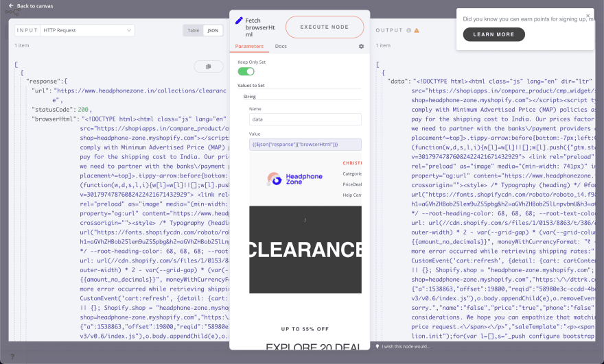This screenshot has height=364, width=604.
Task: Click PriceDeal in the preview menu
Action: [x=351, y=184]
